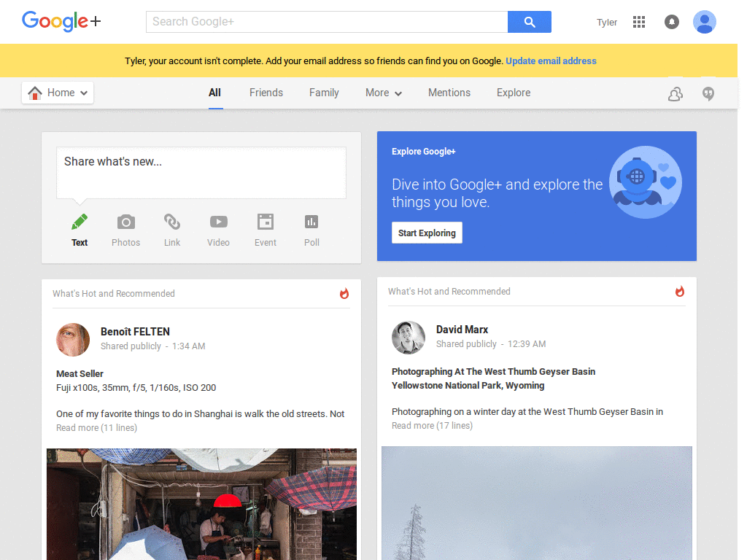
Task: Select the Text pencil post option
Action: [x=80, y=230]
